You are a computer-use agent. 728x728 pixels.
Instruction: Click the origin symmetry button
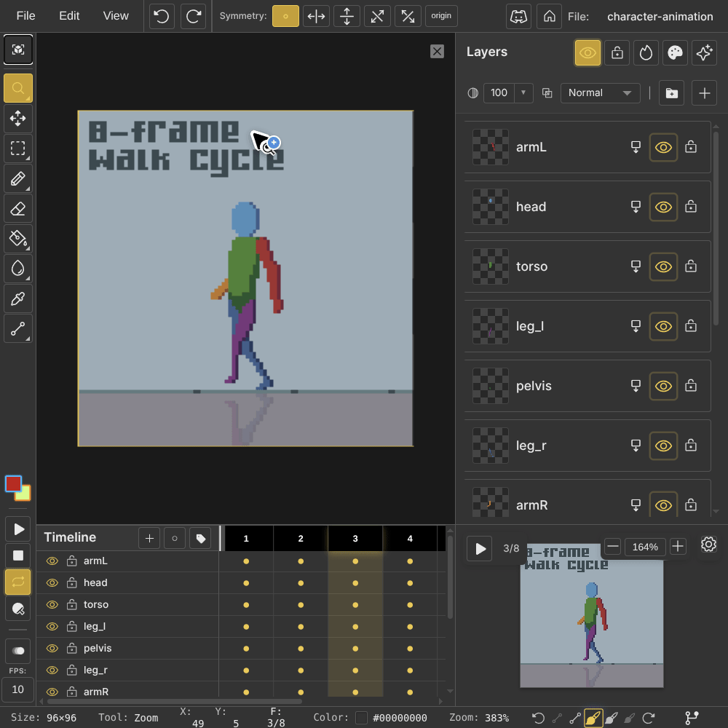[x=440, y=16]
